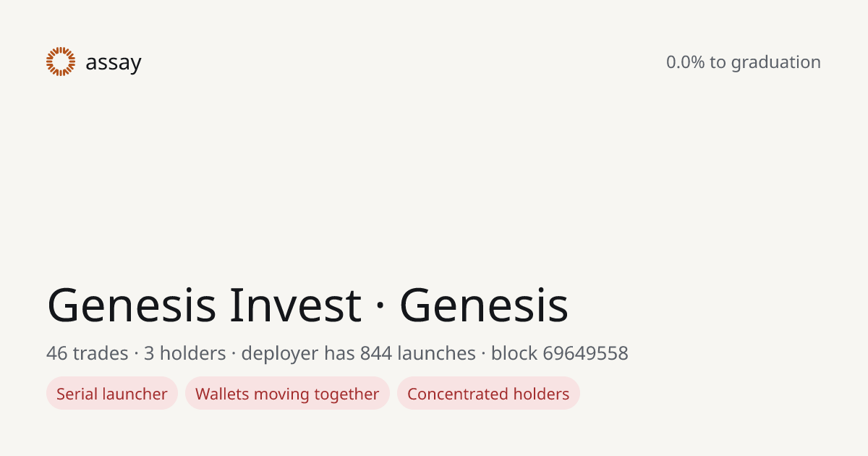Select the Wallets moving together tag

pyautogui.click(x=287, y=394)
